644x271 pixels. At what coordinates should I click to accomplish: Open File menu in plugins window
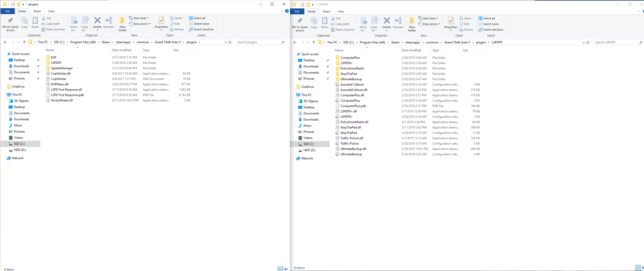(x=8, y=11)
